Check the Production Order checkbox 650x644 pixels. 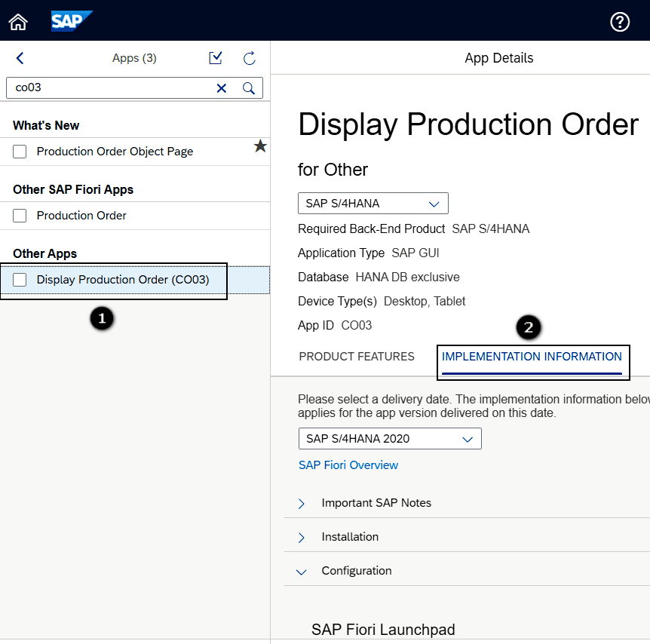tap(20, 216)
